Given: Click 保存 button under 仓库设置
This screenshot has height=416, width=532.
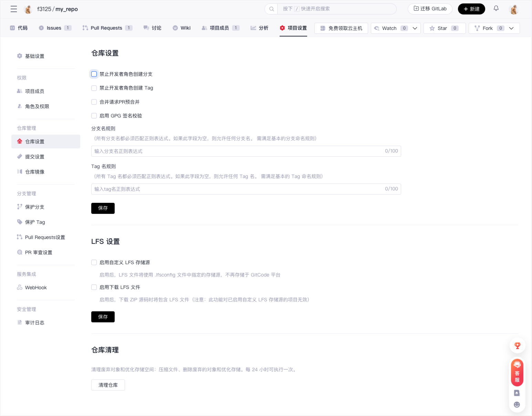Looking at the screenshot, I should [103, 208].
